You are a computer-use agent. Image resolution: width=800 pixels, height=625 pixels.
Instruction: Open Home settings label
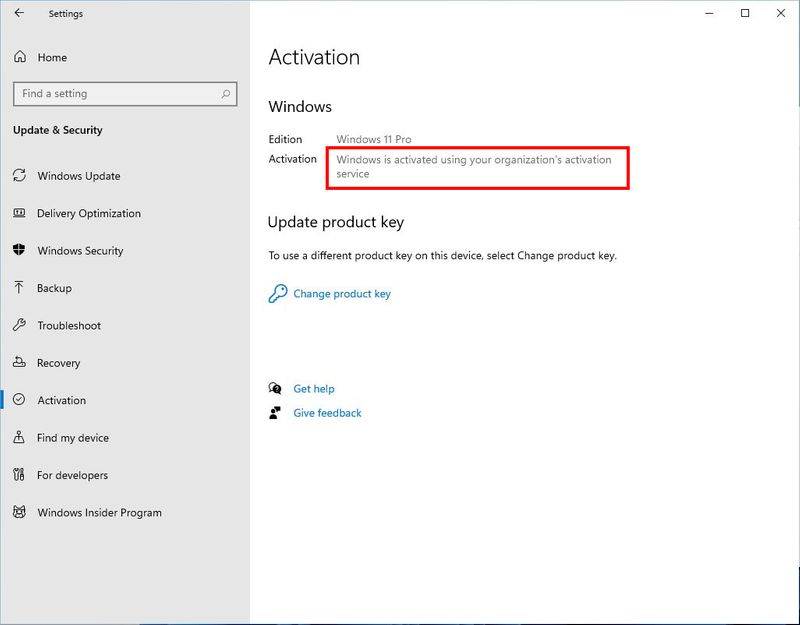click(x=52, y=58)
